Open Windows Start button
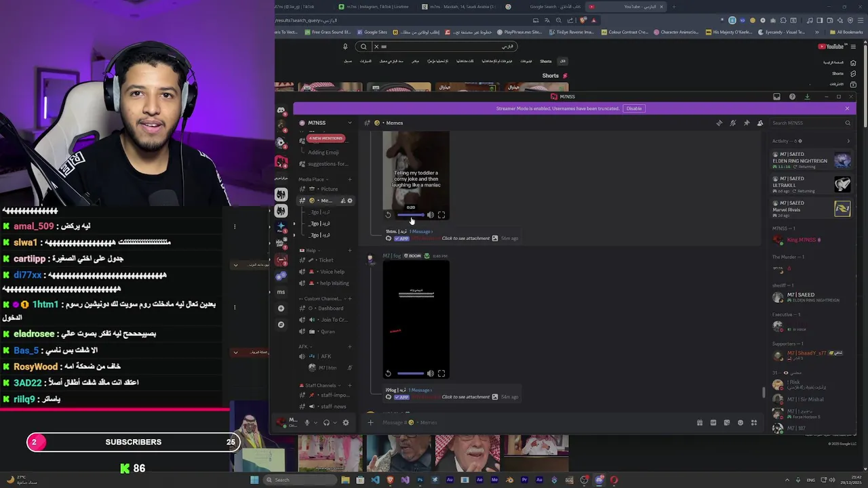868x488 pixels. [254, 480]
